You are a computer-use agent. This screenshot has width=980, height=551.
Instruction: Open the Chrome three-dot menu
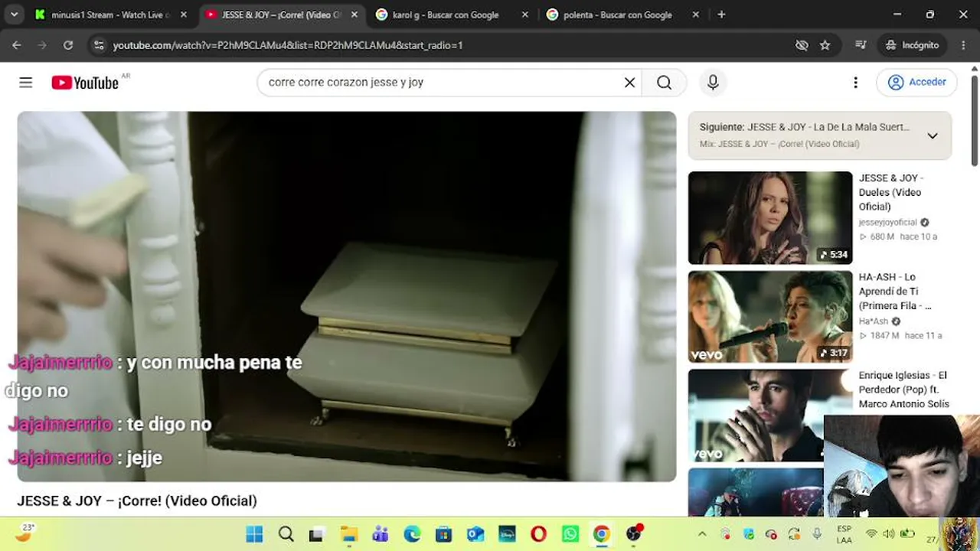(963, 45)
